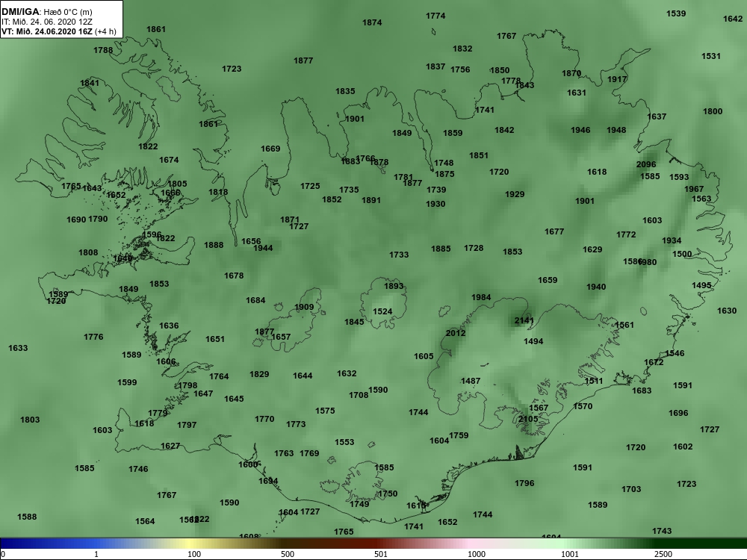Select the value 1487 on the map
This screenshot has width=747, height=560.
coord(471,381)
